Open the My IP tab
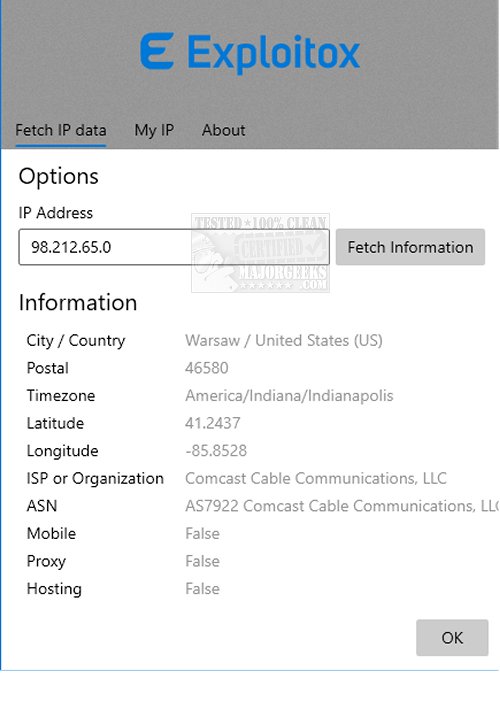The image size is (500, 716). (x=154, y=130)
